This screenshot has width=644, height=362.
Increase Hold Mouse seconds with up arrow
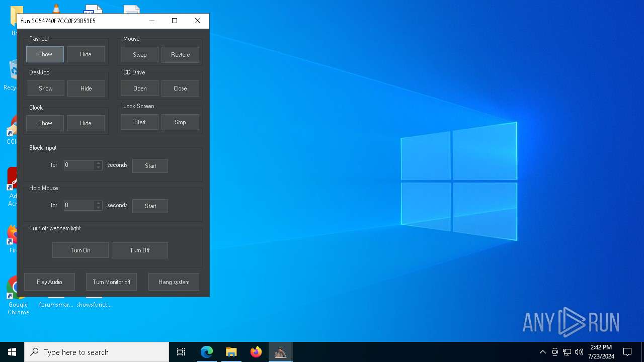click(99, 203)
